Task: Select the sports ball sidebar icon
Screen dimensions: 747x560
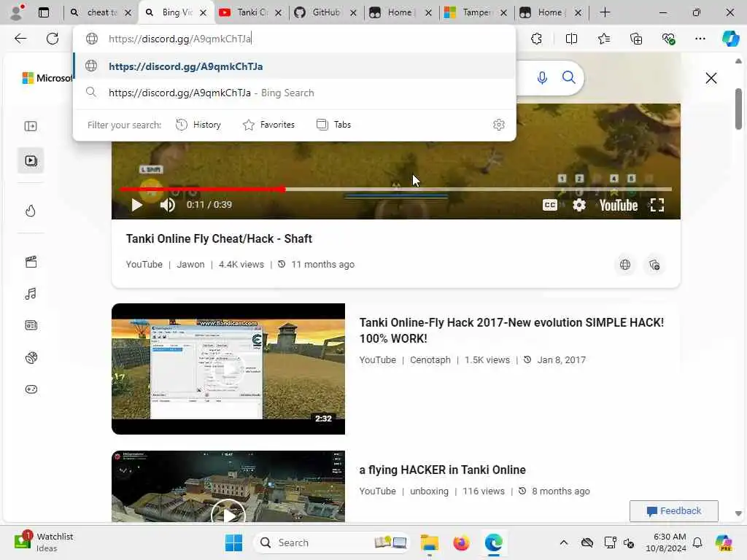Action: [31, 357]
